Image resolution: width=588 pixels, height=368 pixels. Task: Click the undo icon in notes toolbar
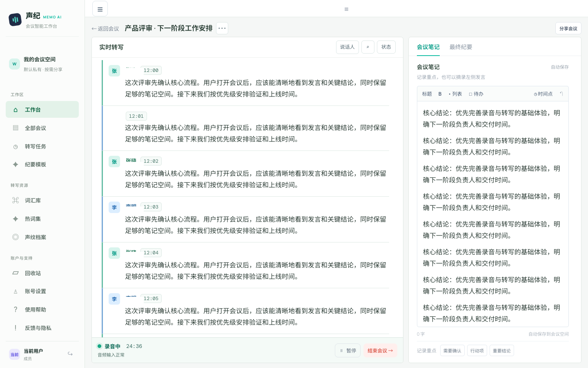click(561, 94)
